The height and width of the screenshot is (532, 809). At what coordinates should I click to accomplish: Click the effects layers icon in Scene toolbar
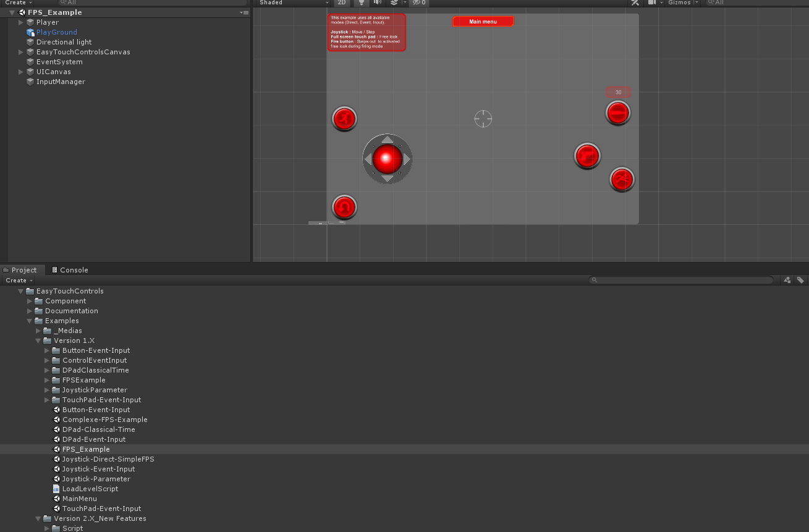[394, 3]
